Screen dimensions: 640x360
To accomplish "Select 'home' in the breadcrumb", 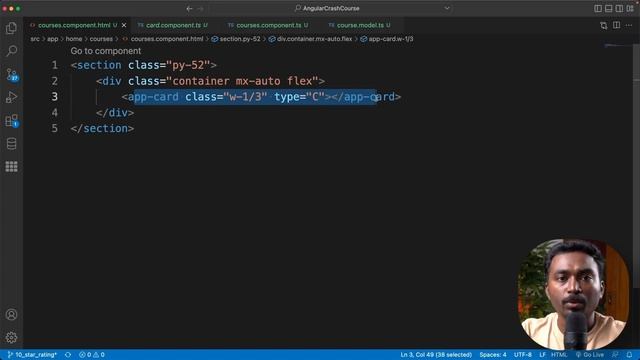I will pyautogui.click(x=74, y=39).
